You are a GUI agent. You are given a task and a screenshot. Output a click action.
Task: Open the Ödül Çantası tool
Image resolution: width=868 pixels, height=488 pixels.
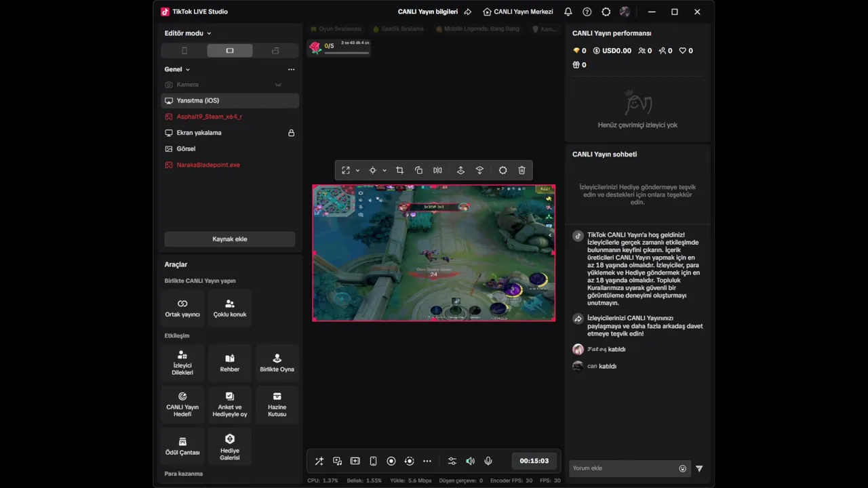tap(182, 446)
